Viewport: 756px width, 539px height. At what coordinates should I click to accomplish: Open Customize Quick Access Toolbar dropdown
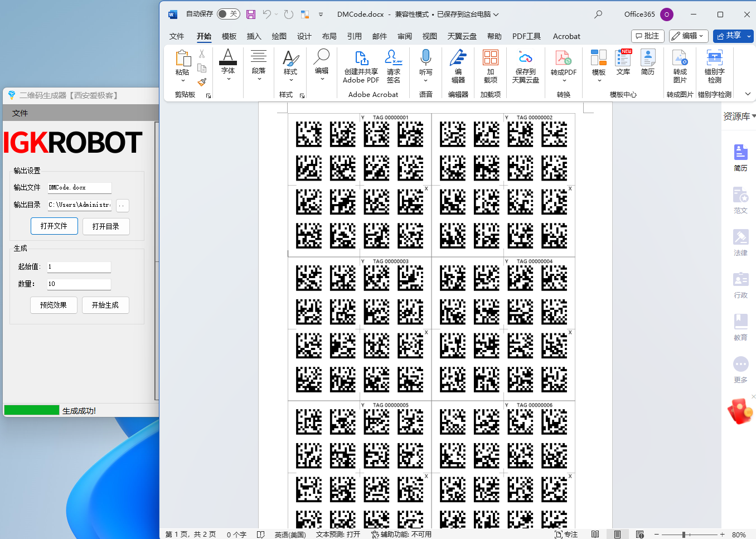coord(321,14)
